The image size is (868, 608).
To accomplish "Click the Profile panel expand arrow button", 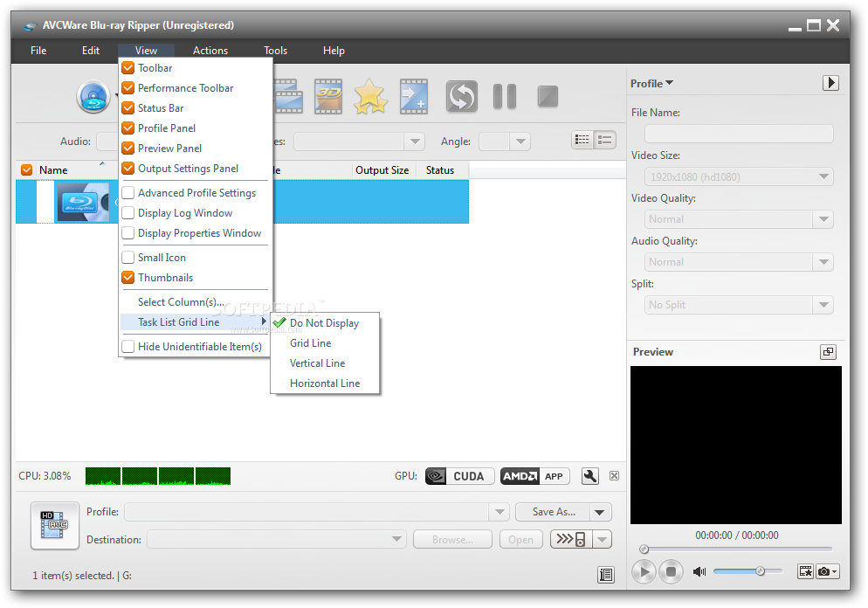I will (830, 83).
